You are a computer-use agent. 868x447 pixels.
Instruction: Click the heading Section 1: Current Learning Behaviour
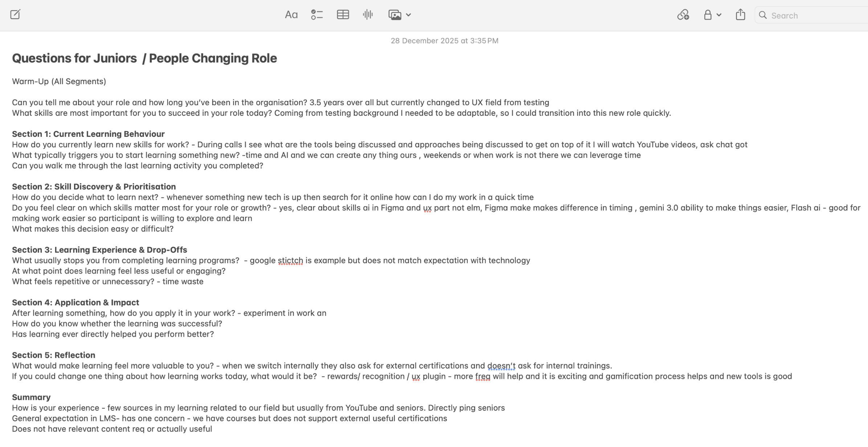tap(88, 134)
